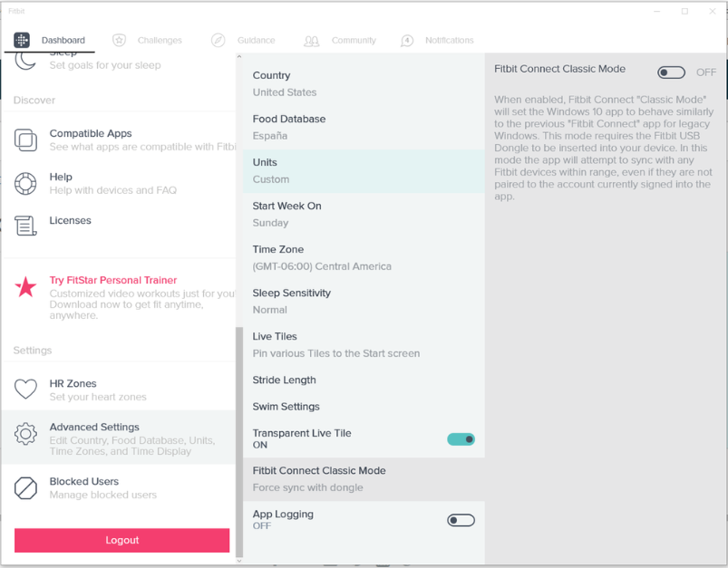The width and height of the screenshot is (728, 568).
Task: Open the Time Zone Central America selector
Action: click(364, 258)
